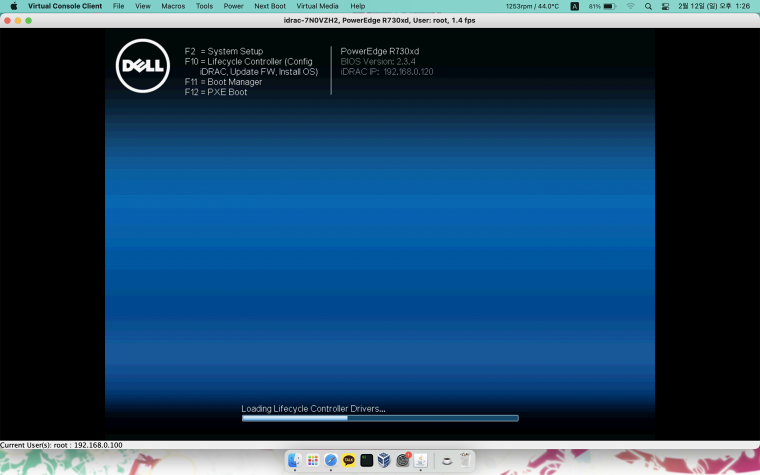
Task: Open Finder from the dock
Action: click(295, 460)
